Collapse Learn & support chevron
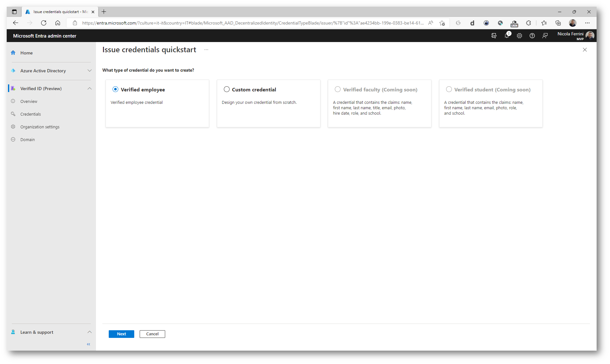Viewport: 610px width, 364px height. 89,332
